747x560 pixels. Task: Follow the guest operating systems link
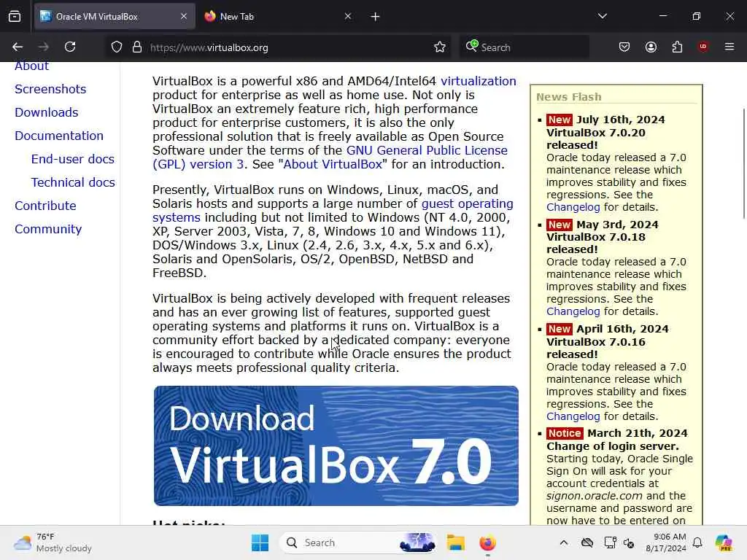coord(468,204)
